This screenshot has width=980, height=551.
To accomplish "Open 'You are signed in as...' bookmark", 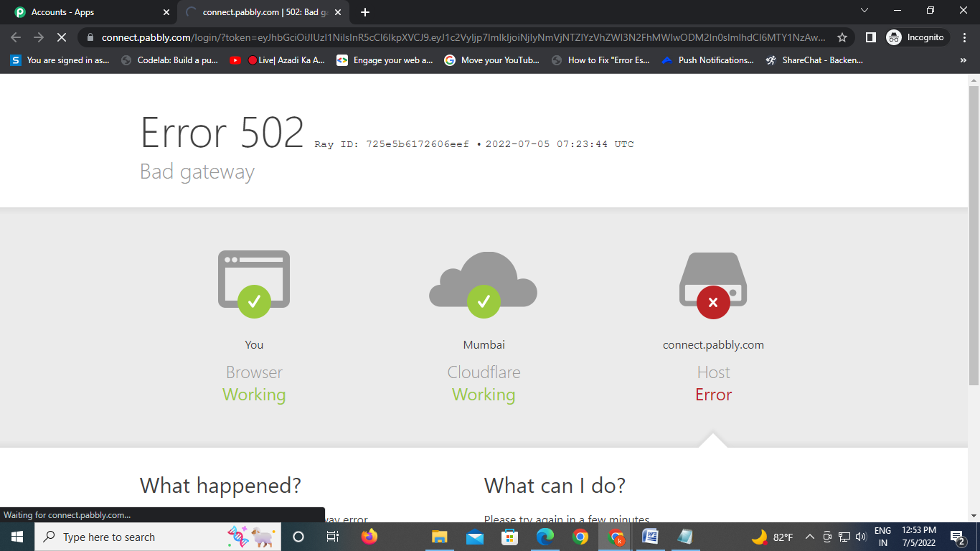I will 60,60.
